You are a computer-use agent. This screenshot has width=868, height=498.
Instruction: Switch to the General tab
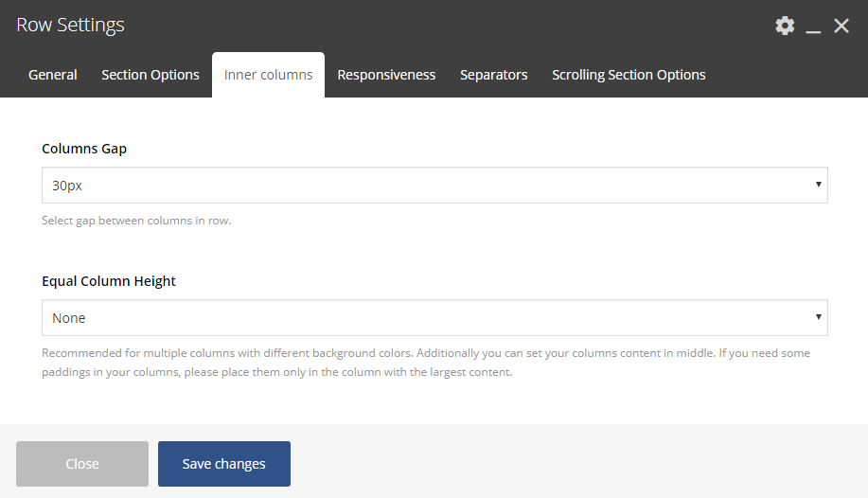pos(53,75)
